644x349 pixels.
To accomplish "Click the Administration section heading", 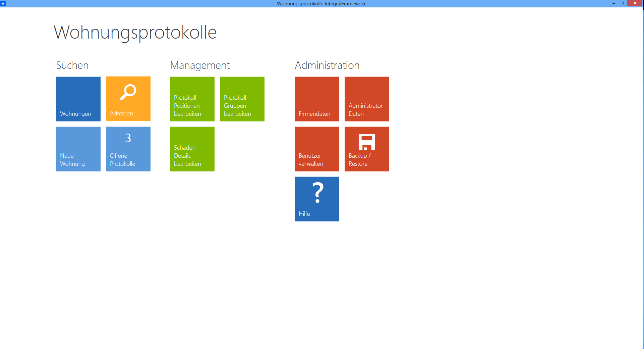I will click(x=327, y=65).
